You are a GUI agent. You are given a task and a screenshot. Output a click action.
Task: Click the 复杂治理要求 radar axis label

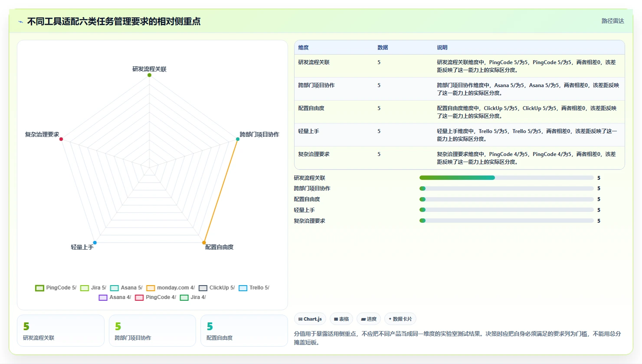point(42,134)
